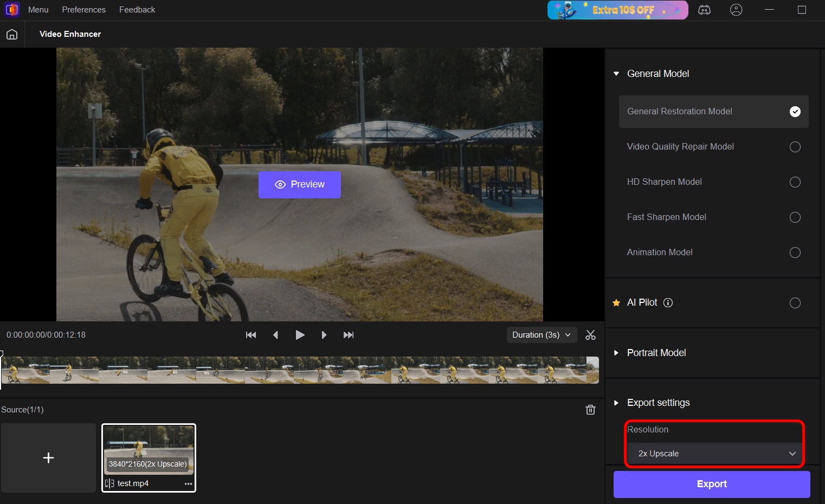Open the Feedback menu
The height and width of the screenshot is (504, 825).
(x=137, y=10)
